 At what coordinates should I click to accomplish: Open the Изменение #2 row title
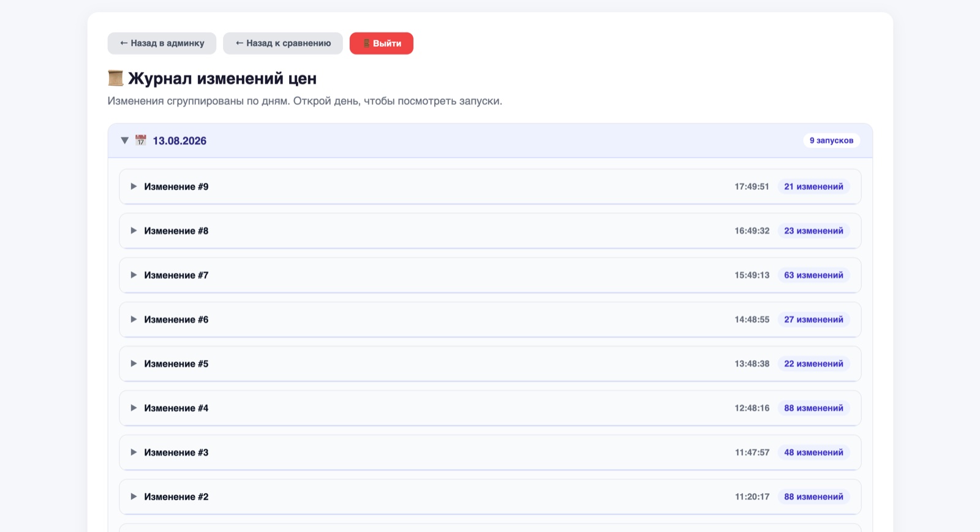(x=176, y=496)
